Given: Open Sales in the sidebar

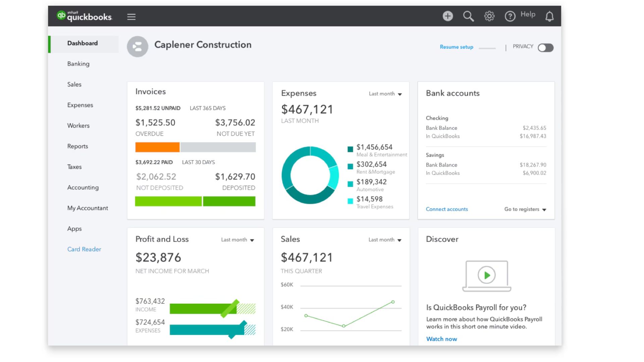Looking at the screenshot, I should [74, 84].
